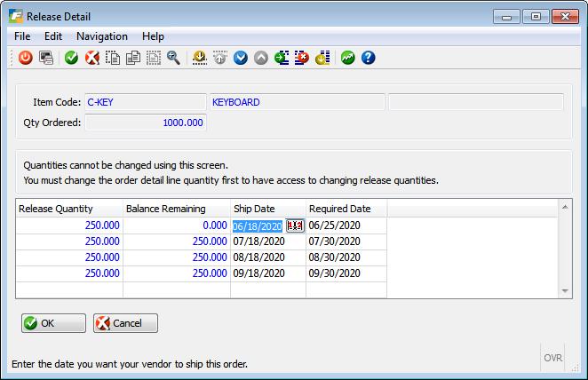Open the Help menu
Screen dimensions: 588x380
(x=153, y=36)
